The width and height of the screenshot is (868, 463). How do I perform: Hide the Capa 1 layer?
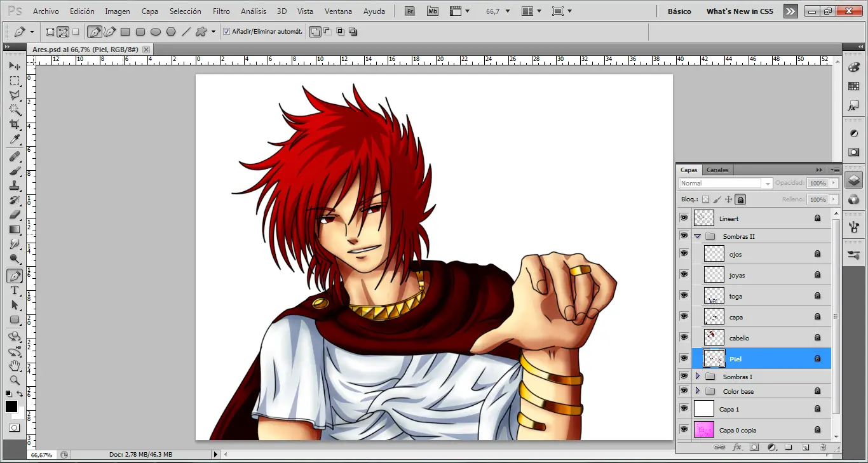[x=684, y=408]
